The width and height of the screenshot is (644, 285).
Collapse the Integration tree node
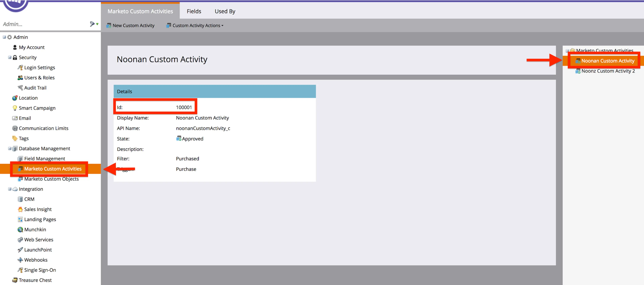(9, 189)
